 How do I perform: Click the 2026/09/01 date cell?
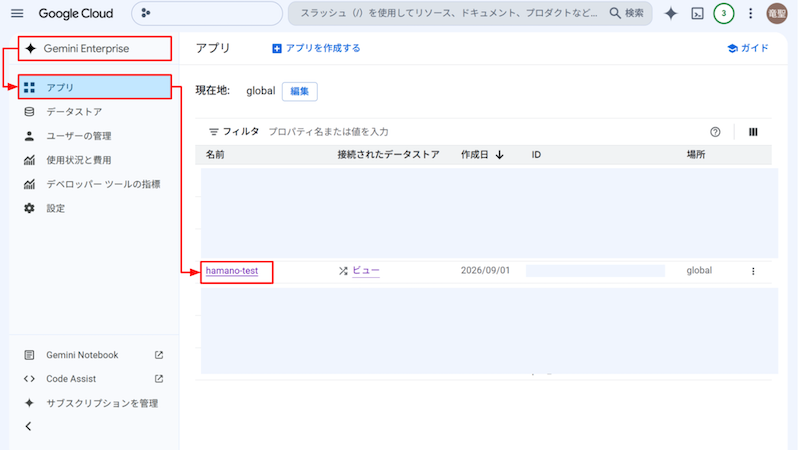(x=485, y=271)
